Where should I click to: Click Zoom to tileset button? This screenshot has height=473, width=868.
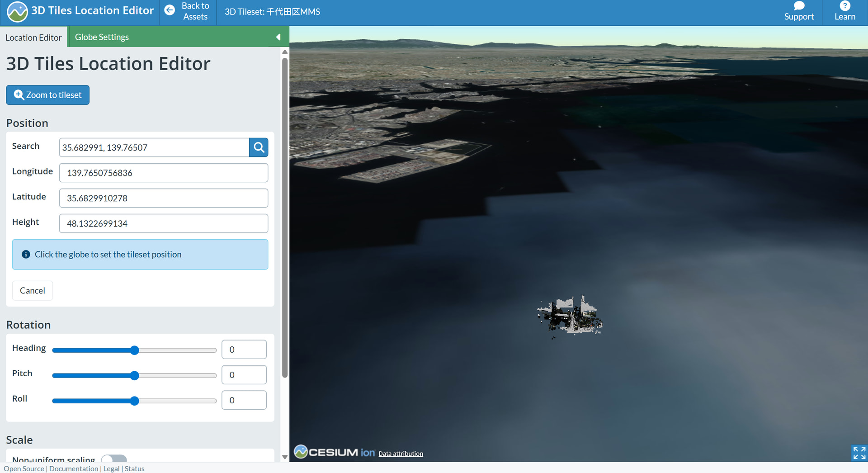coord(47,95)
